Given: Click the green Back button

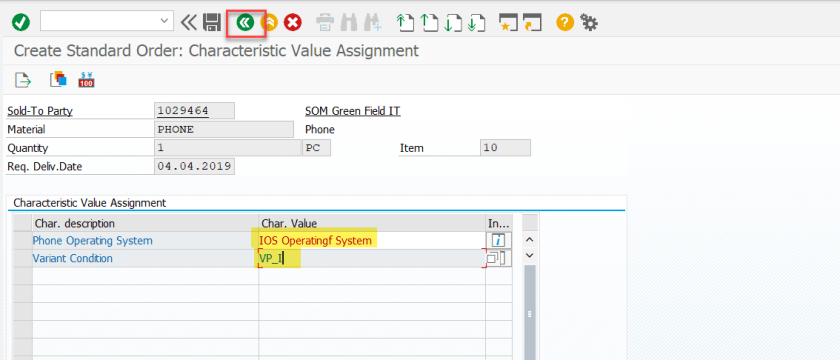Looking at the screenshot, I should click(245, 22).
